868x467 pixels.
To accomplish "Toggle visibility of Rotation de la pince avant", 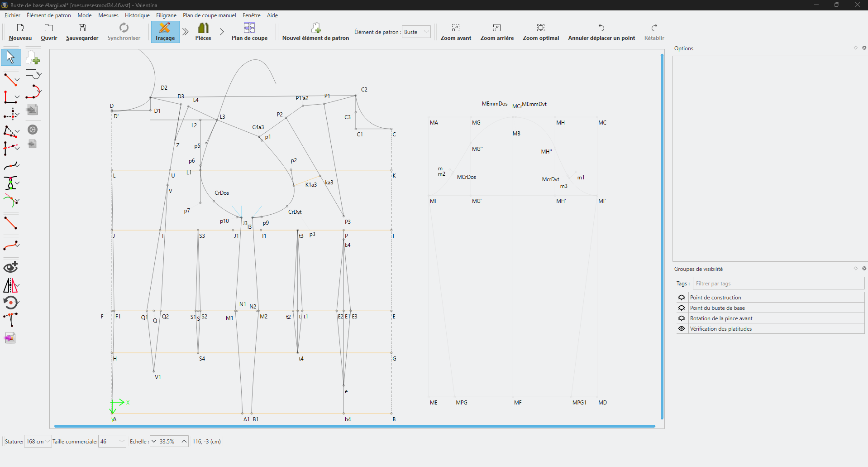I will click(682, 318).
